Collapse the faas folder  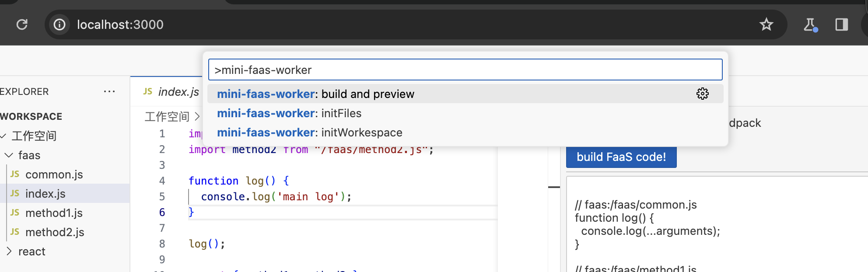click(9, 155)
